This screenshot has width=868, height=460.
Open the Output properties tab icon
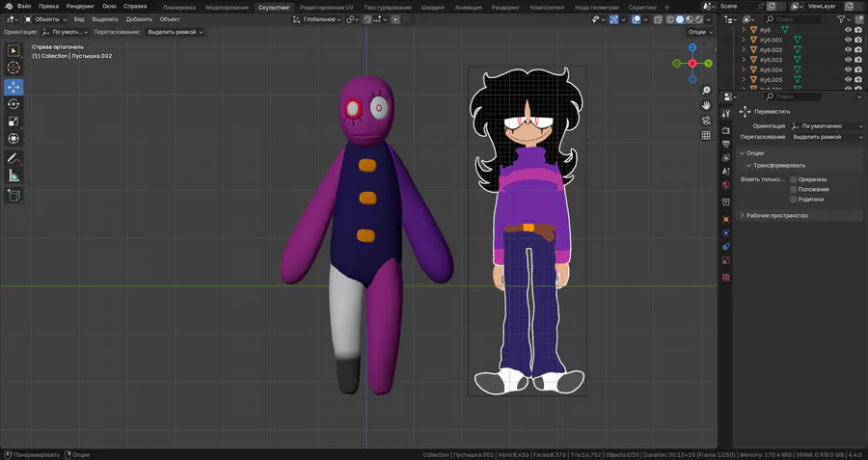tap(726, 144)
